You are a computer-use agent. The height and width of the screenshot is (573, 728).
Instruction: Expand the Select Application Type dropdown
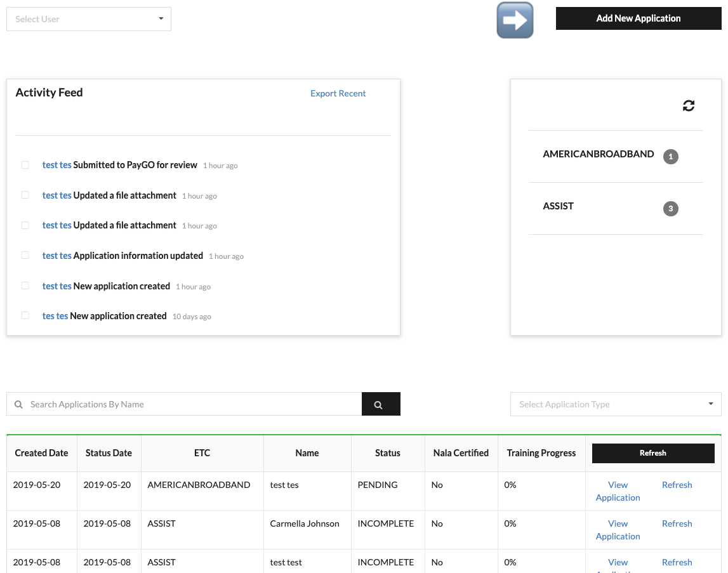click(616, 404)
